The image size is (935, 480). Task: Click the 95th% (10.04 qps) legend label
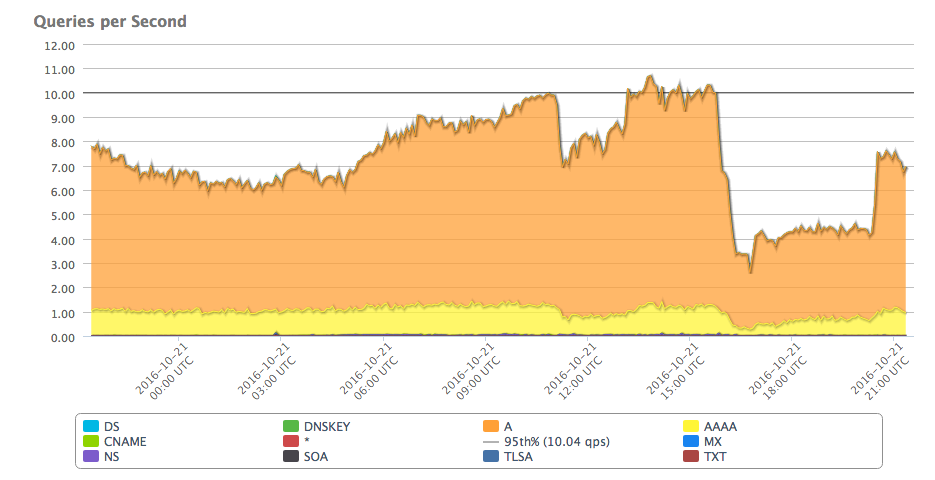click(557, 442)
